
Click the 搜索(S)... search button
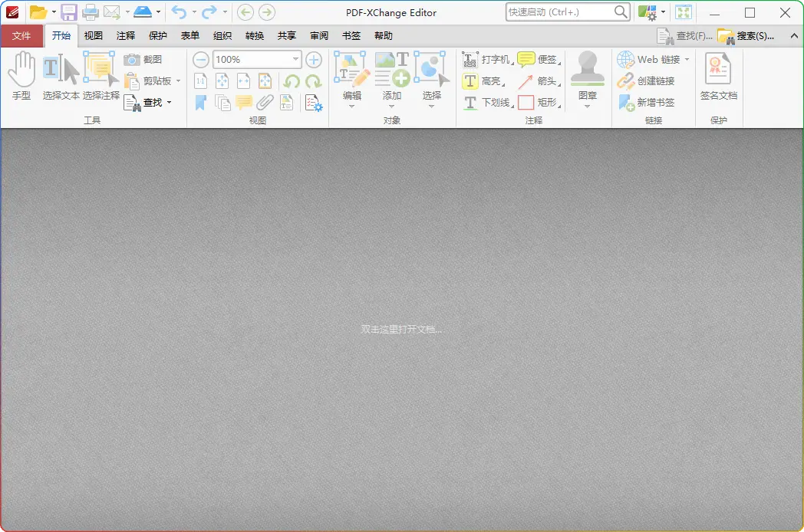tap(746, 36)
